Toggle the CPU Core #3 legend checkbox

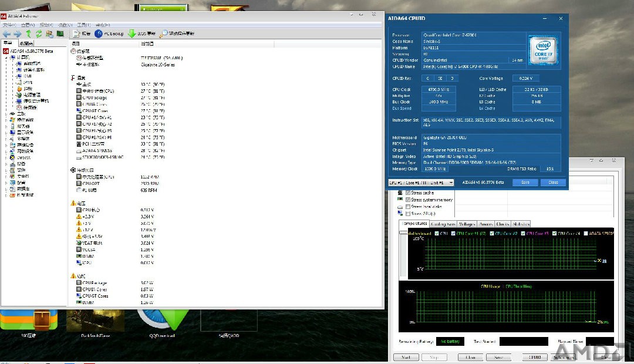(523, 233)
